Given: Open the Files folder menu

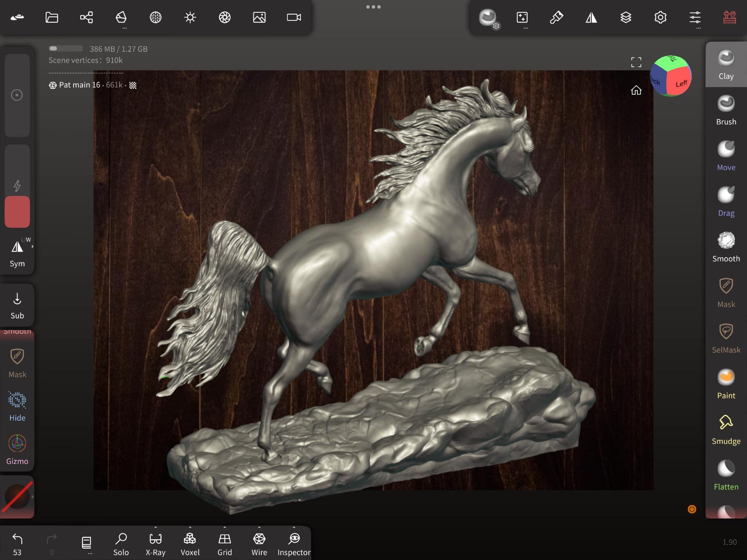Looking at the screenshot, I should coord(52,17).
